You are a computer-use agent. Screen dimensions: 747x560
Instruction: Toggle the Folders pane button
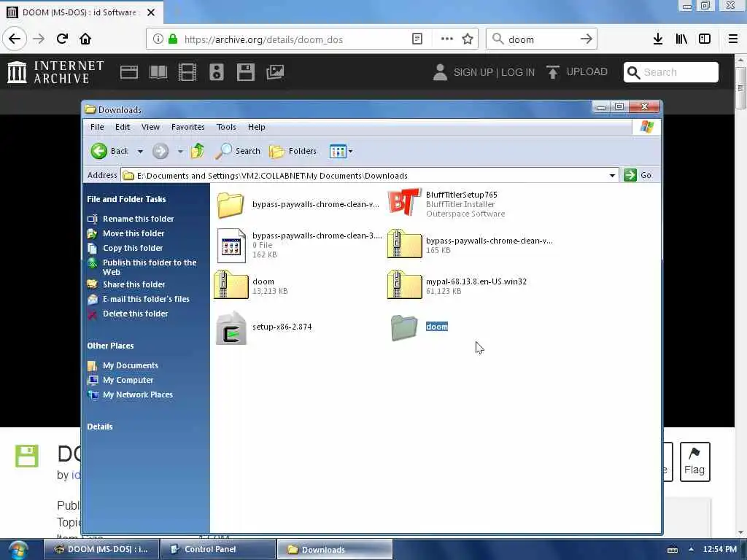(293, 151)
